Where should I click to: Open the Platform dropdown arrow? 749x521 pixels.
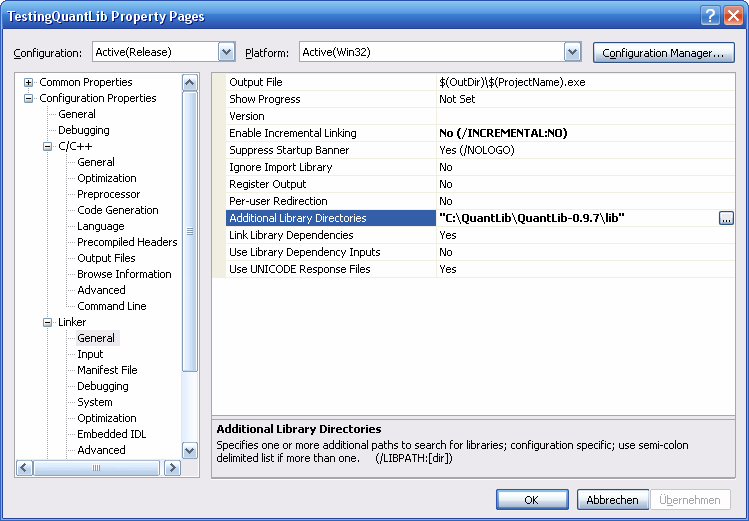572,52
